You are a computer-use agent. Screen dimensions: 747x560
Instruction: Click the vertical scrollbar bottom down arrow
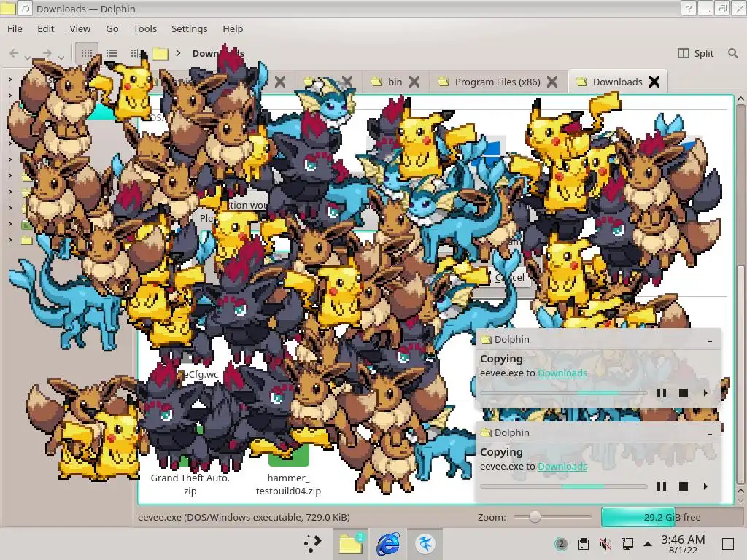click(740, 501)
